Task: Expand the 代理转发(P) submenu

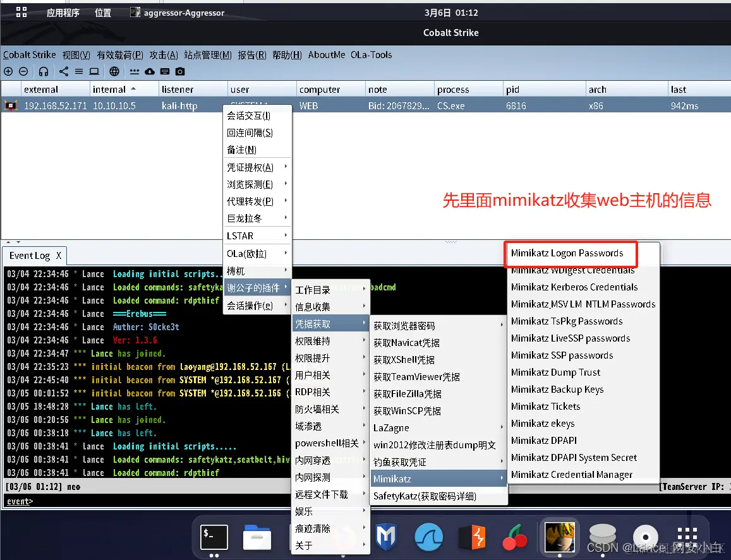Action: 257,201
